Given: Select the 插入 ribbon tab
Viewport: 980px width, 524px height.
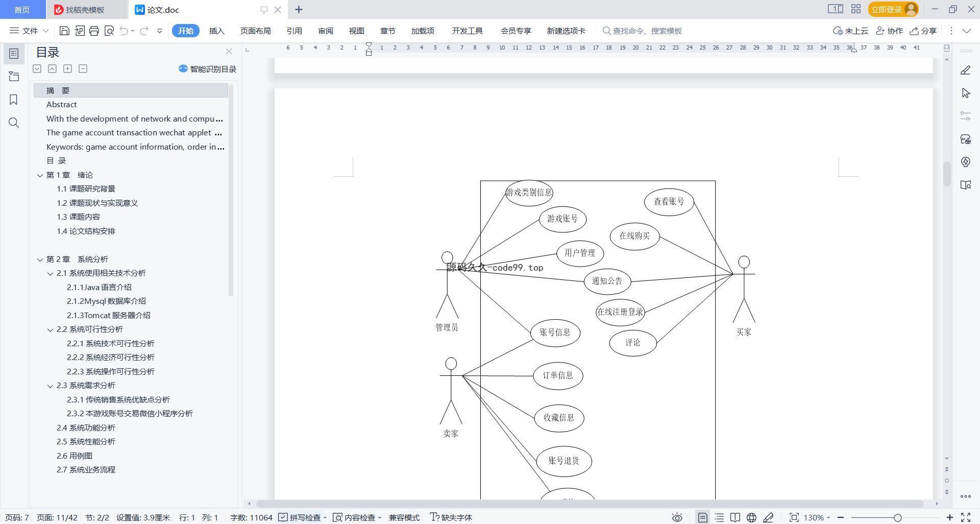Looking at the screenshot, I should coord(216,31).
